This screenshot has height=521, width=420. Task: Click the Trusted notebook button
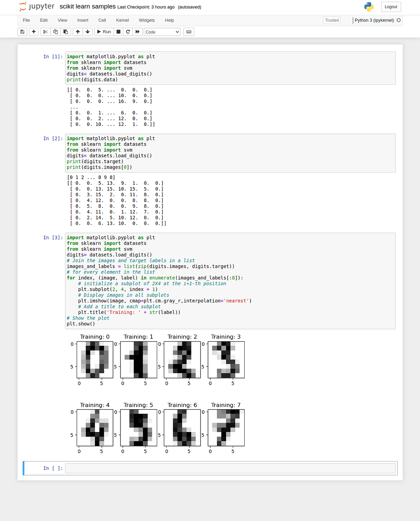(x=331, y=20)
